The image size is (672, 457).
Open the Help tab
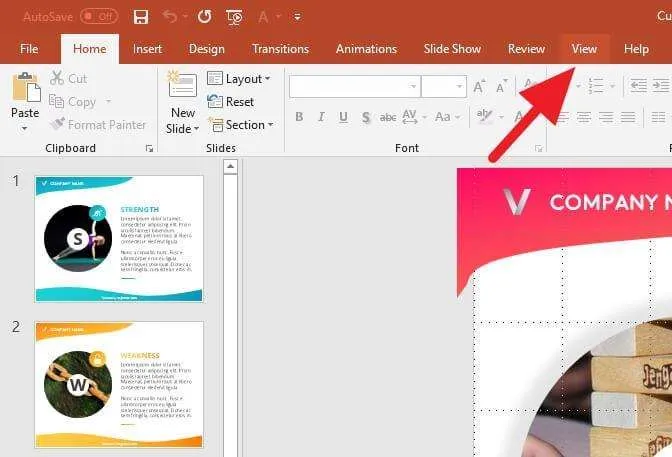(636, 49)
